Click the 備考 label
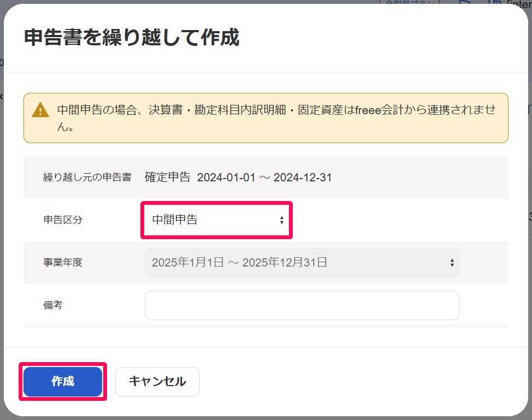The image size is (532, 420). (53, 305)
